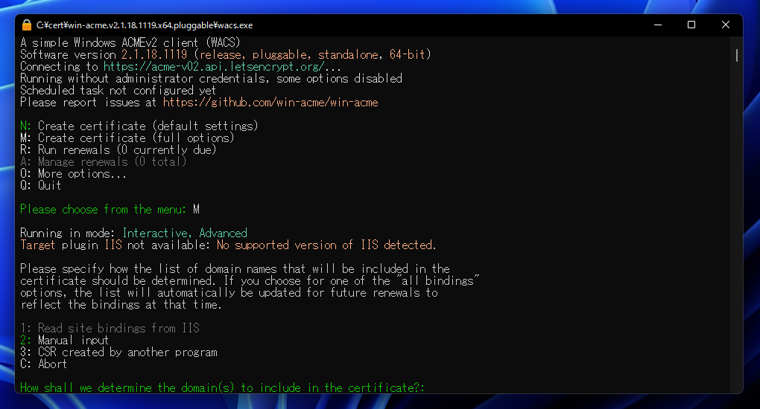Click the greyed 'A: Manage renewals' line
The width and height of the screenshot is (760, 409).
103,162
